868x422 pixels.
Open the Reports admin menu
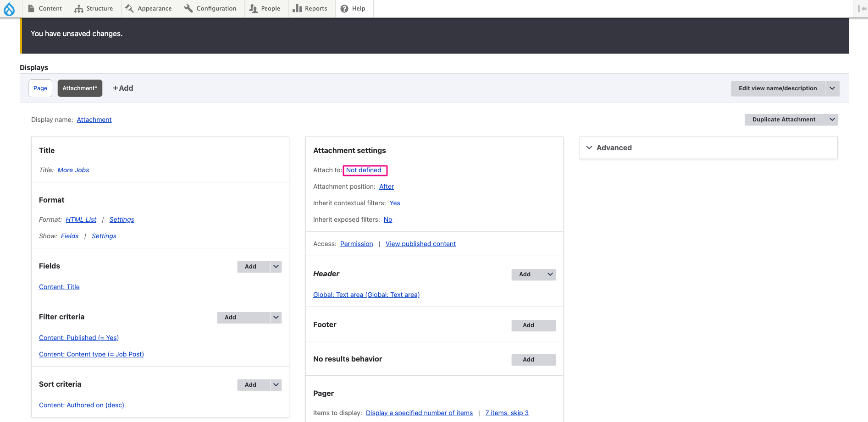click(x=310, y=9)
